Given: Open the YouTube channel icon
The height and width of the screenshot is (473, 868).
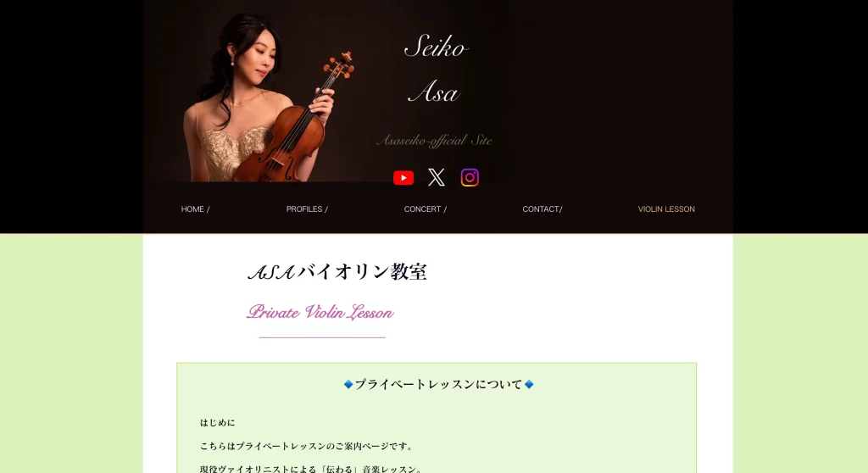Looking at the screenshot, I should click(x=403, y=178).
